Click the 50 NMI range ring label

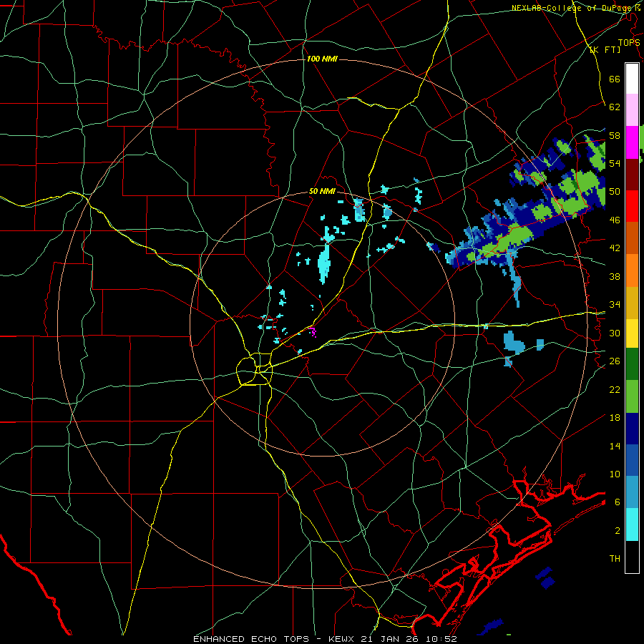click(x=322, y=191)
